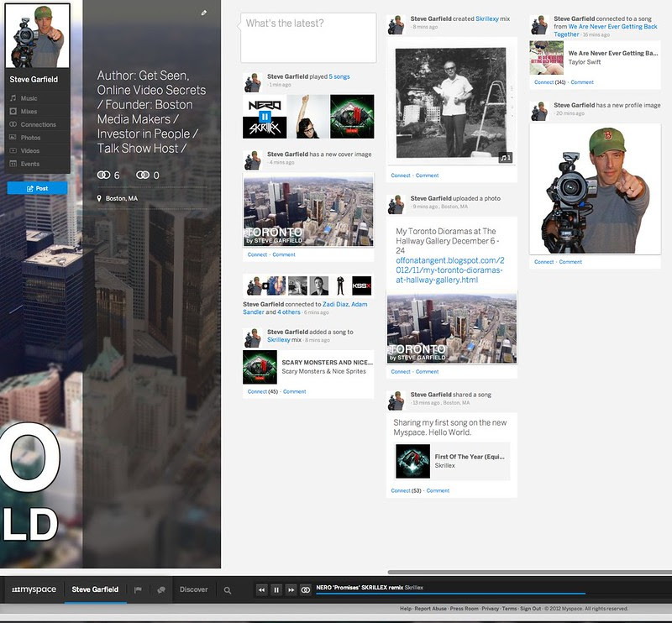Click Comment under new profile image post
The width and height of the screenshot is (672, 623).
570,262
